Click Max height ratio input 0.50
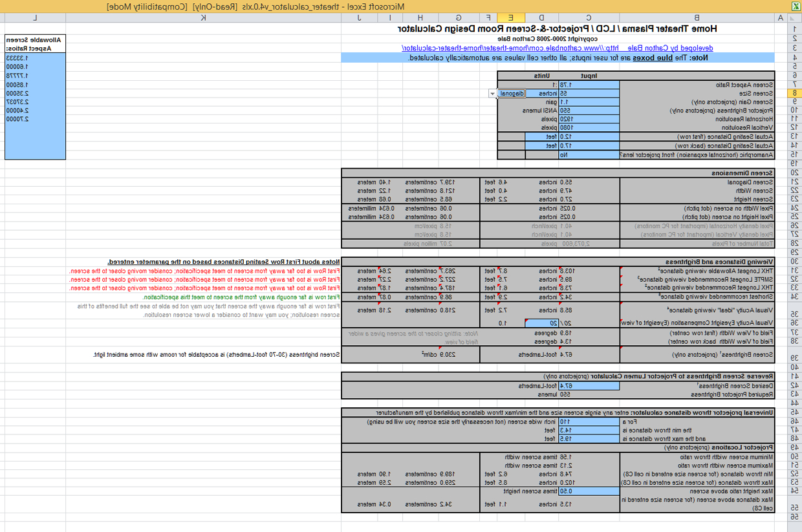The height and width of the screenshot is (532, 802). point(589,491)
